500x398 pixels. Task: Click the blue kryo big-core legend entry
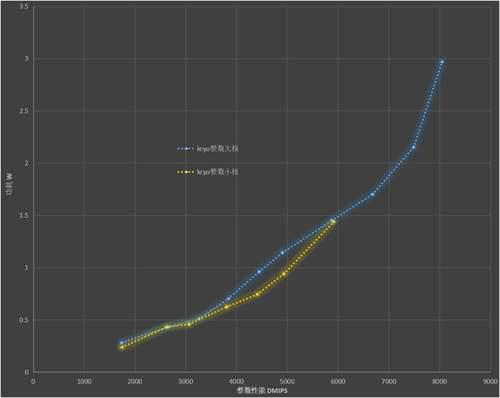point(207,149)
